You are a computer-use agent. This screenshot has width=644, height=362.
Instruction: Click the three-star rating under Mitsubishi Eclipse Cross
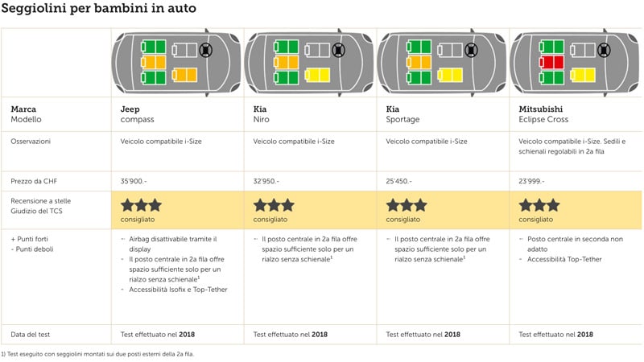click(x=539, y=205)
